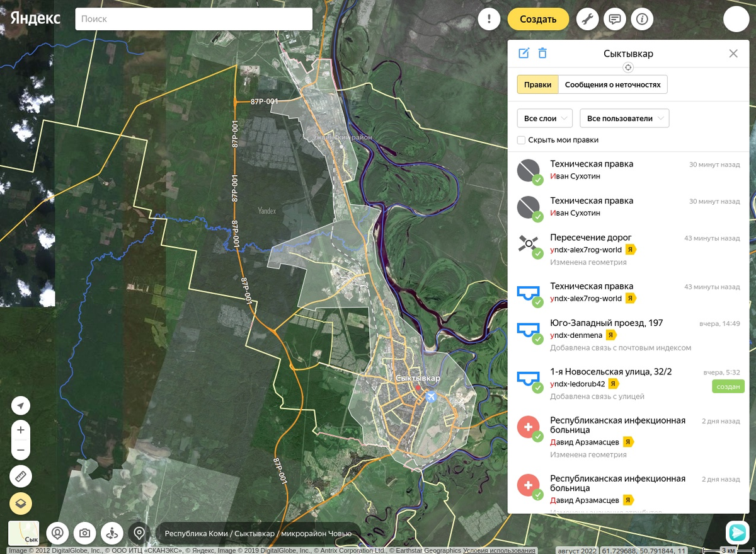The width and height of the screenshot is (756, 554).
Task: Open user link Давид Арзамасцев, Изменена геометрия entry
Action: 585,442
